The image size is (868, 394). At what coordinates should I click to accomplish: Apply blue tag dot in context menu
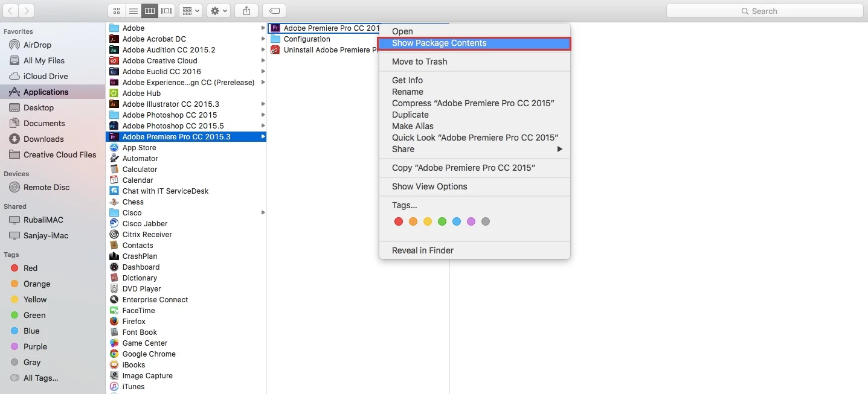(x=457, y=221)
